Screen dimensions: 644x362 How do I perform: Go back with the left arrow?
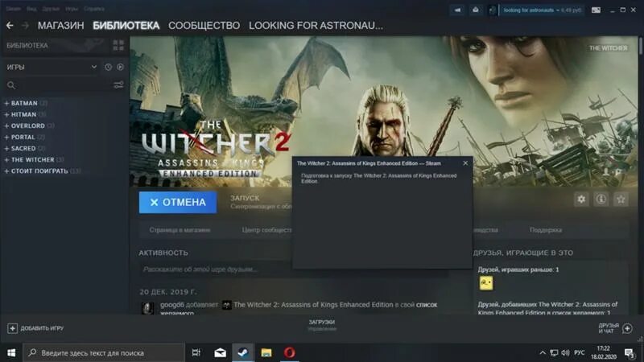pyautogui.click(x=10, y=26)
